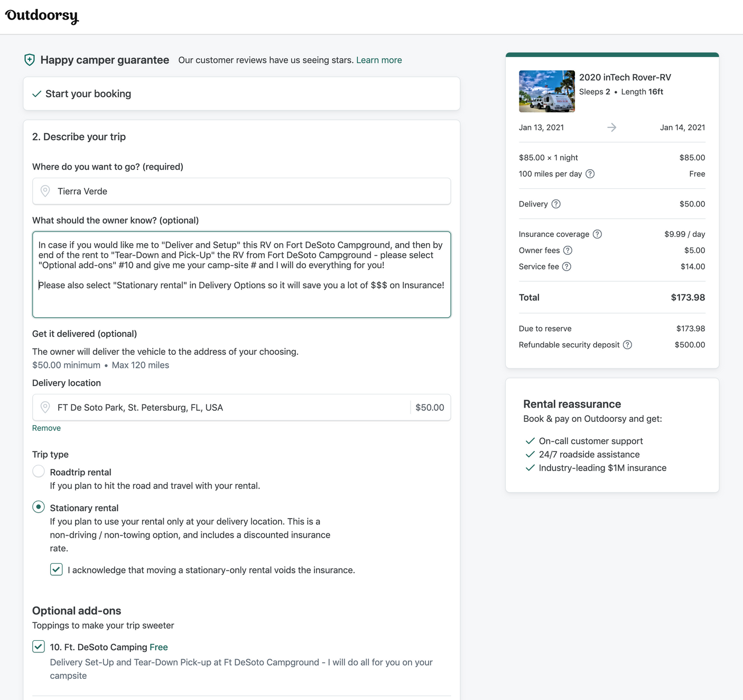Click the Due to reserve label

tap(545, 329)
